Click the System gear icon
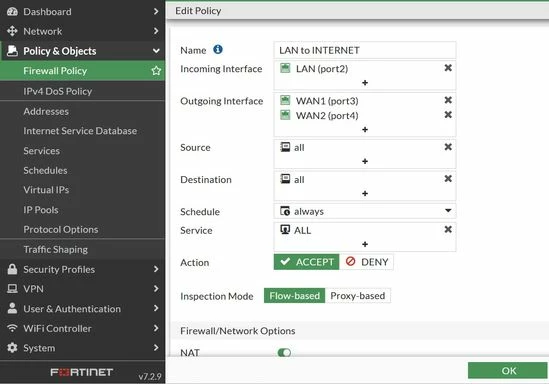Viewport: 549px width, 384px height. 12,348
